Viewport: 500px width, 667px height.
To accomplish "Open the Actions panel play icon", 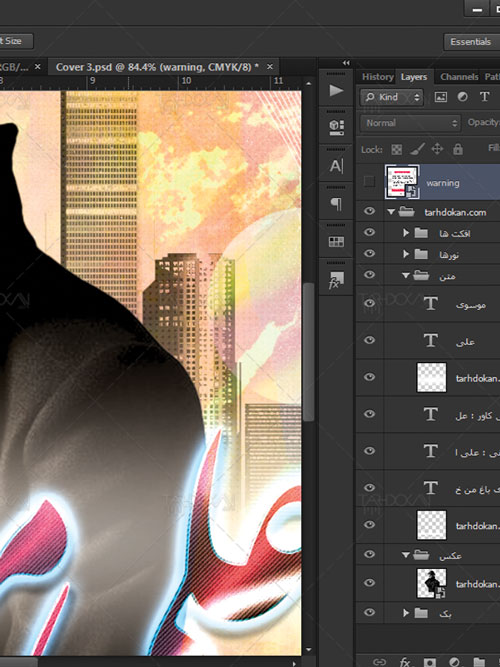I will point(336,90).
